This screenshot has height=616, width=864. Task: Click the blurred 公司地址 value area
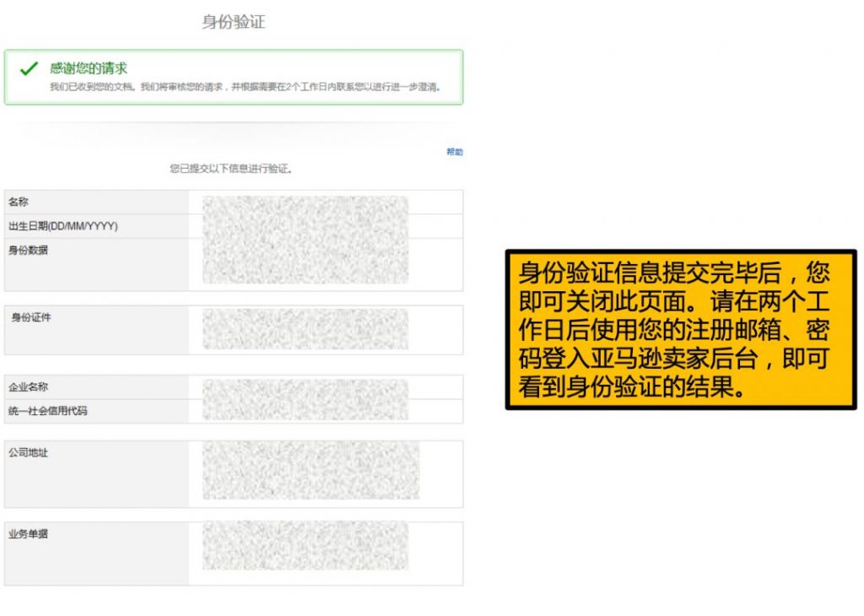tap(310, 470)
